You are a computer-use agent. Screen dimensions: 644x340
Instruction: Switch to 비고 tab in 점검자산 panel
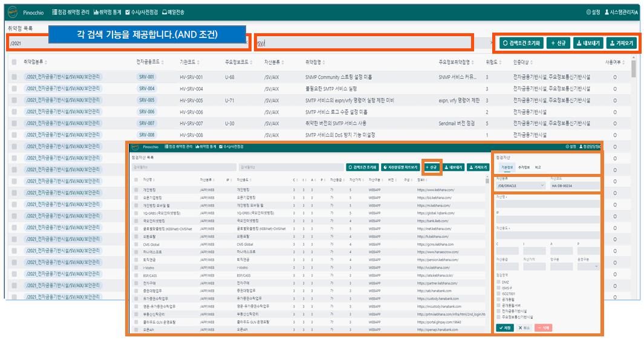538,167
